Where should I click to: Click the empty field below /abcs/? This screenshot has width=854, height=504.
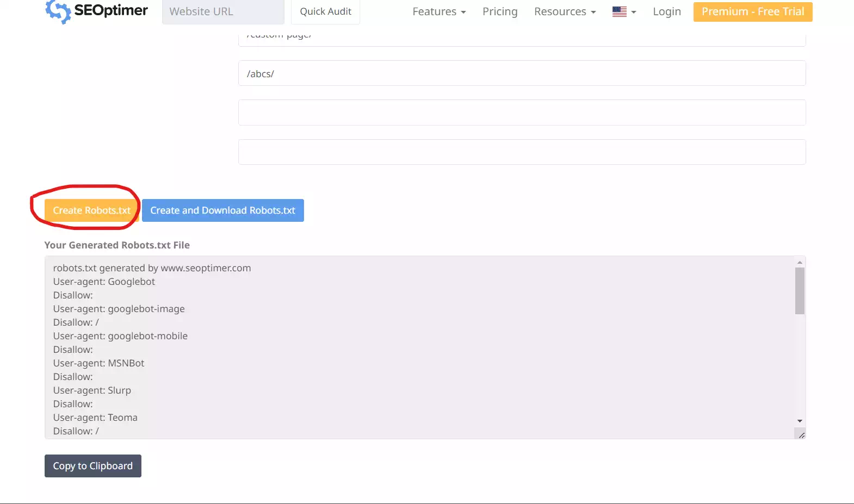(x=522, y=113)
